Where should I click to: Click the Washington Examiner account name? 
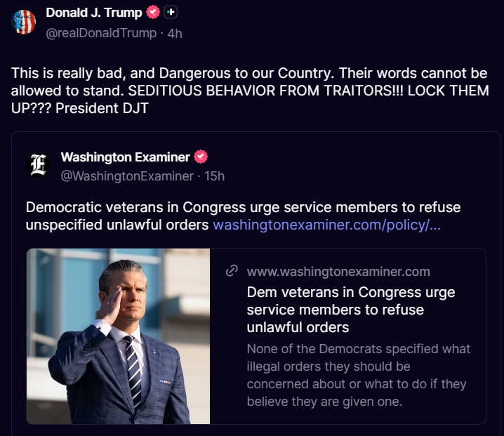[125, 157]
